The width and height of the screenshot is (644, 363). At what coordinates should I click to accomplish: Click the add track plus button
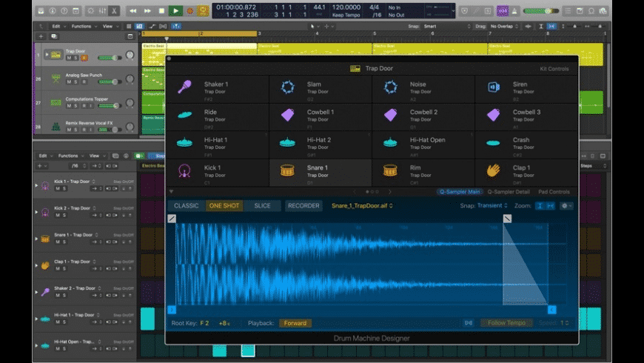(x=41, y=36)
